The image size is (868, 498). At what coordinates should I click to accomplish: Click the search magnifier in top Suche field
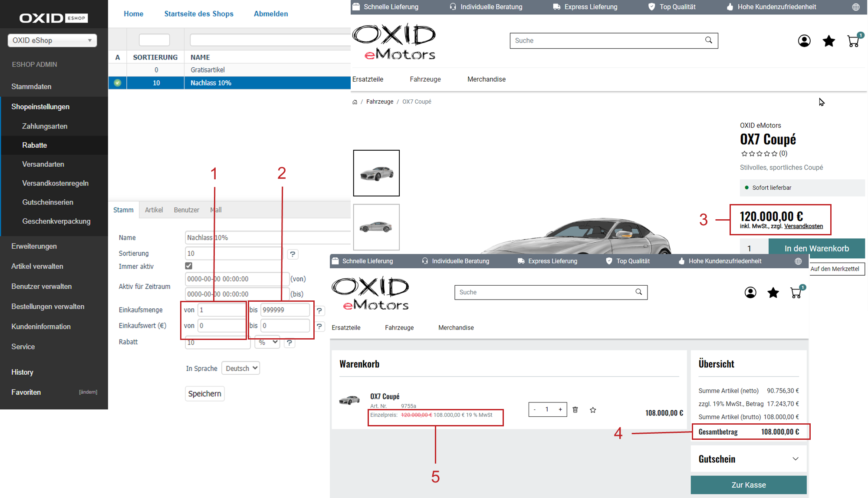(708, 40)
